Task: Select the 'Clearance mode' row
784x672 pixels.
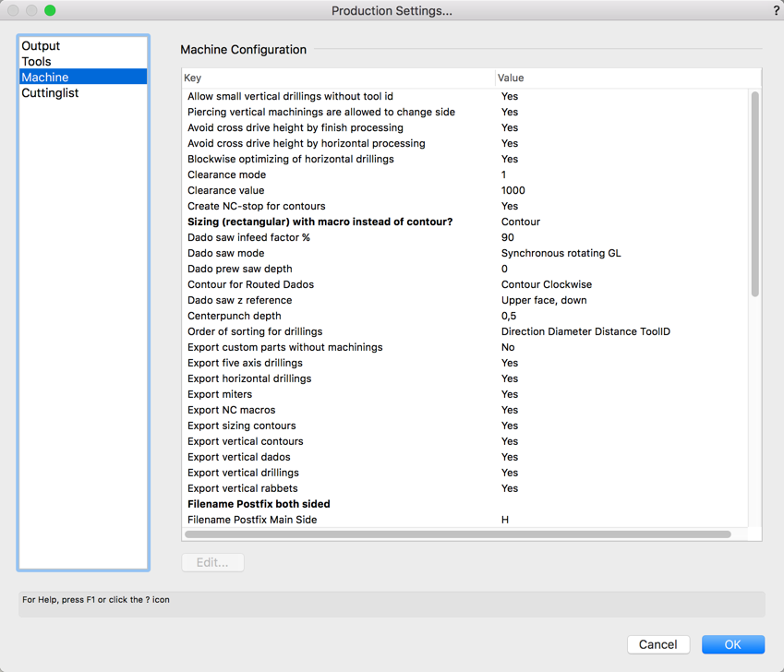Action: [465, 174]
